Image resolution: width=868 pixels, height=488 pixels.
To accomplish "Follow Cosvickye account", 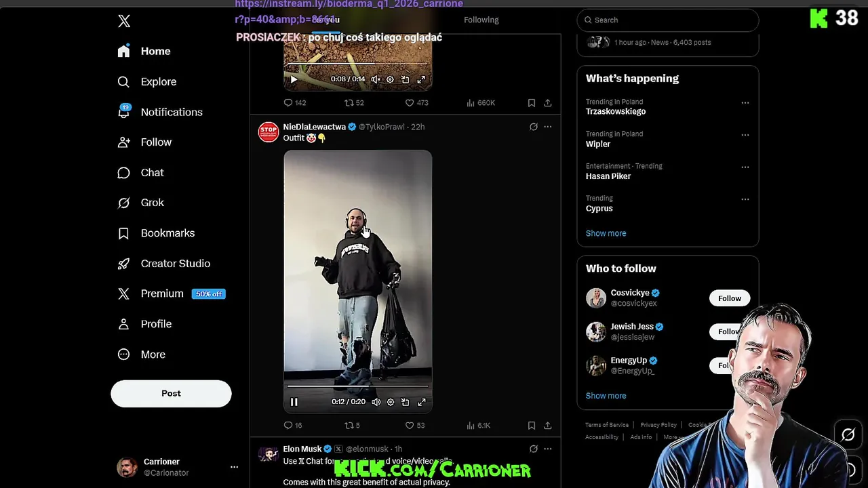I will pos(730,298).
